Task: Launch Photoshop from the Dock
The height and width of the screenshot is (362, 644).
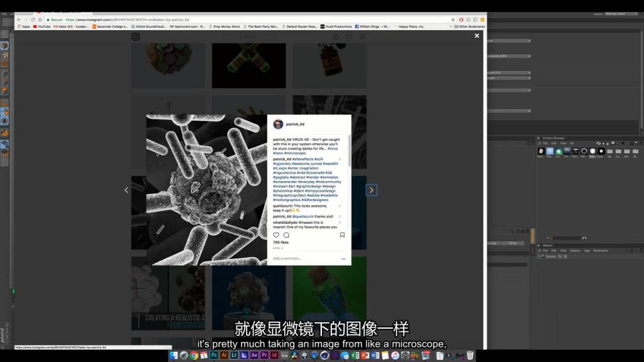Action: pos(214,356)
